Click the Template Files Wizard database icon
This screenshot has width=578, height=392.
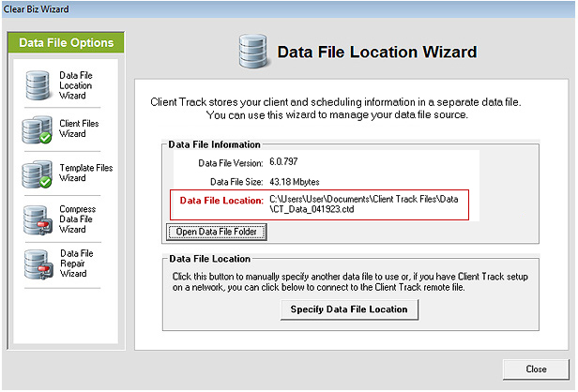(37, 173)
